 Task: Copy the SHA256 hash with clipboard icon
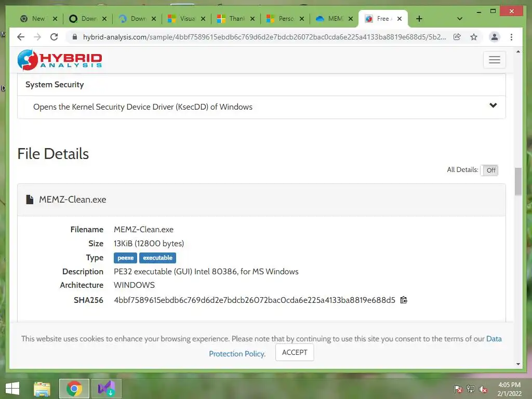(403, 300)
